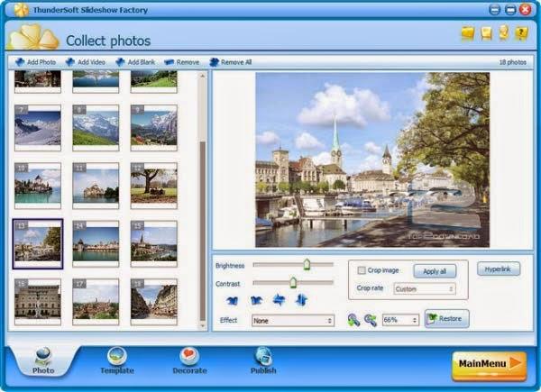Screen dimensions: 541x392
Task: Click the Remove toolbar button
Action: coord(182,62)
